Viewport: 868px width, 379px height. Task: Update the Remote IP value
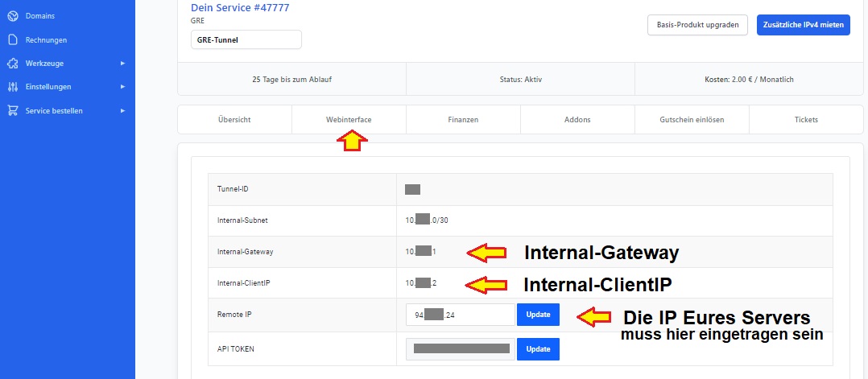(x=538, y=315)
